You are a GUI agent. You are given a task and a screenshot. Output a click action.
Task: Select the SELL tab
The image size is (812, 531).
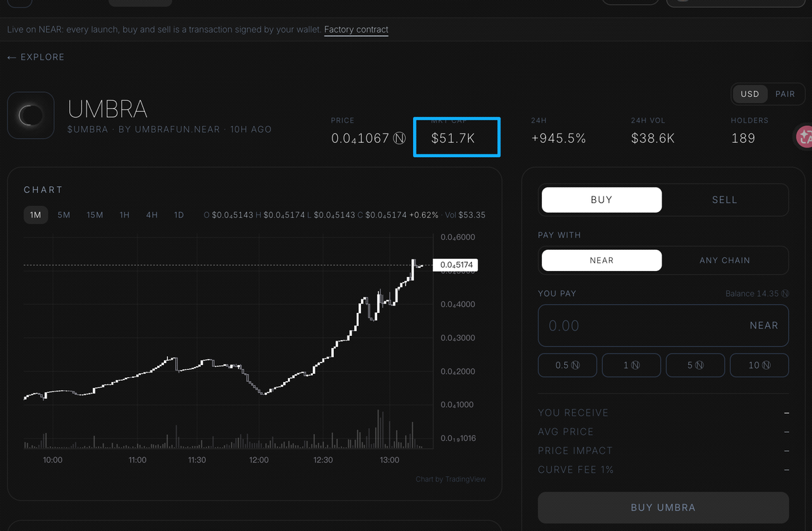(x=724, y=200)
